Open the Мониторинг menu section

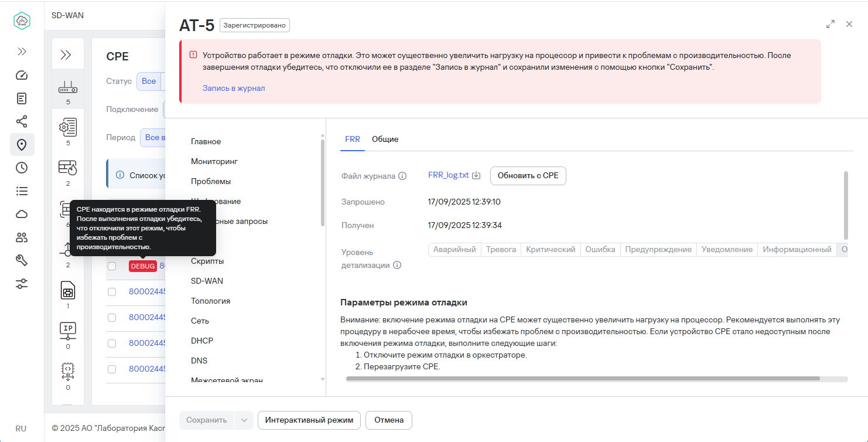[x=214, y=161]
